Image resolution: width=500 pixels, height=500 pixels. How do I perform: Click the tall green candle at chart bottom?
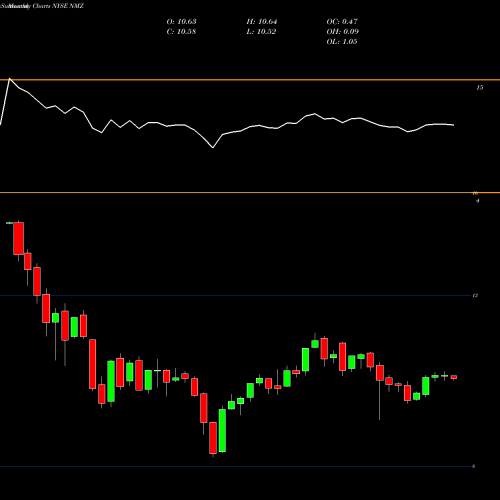point(222,430)
